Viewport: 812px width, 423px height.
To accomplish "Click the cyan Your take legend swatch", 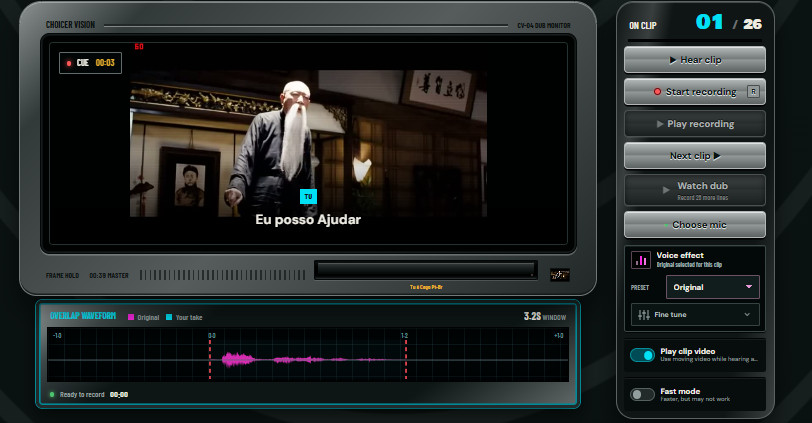I will pyautogui.click(x=169, y=317).
